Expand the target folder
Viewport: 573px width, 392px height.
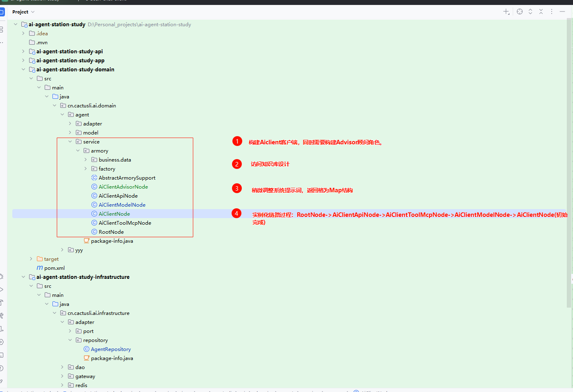(31, 259)
